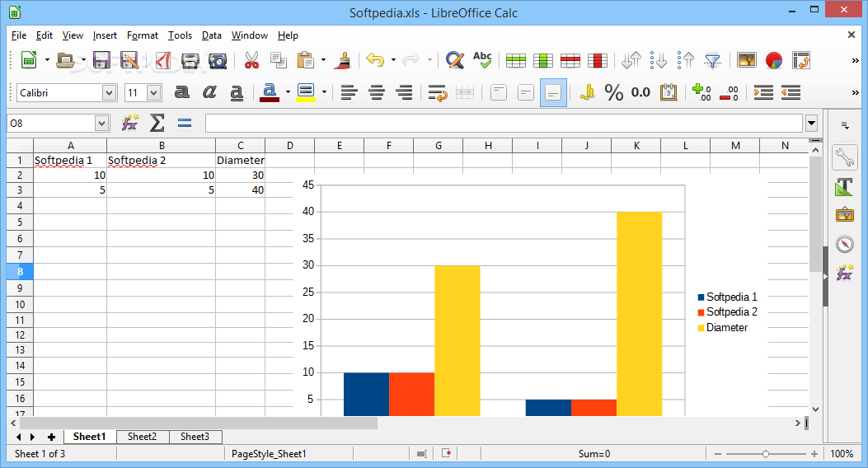Apply AutoFilter with the funnel icon
868x468 pixels.
tap(712, 60)
